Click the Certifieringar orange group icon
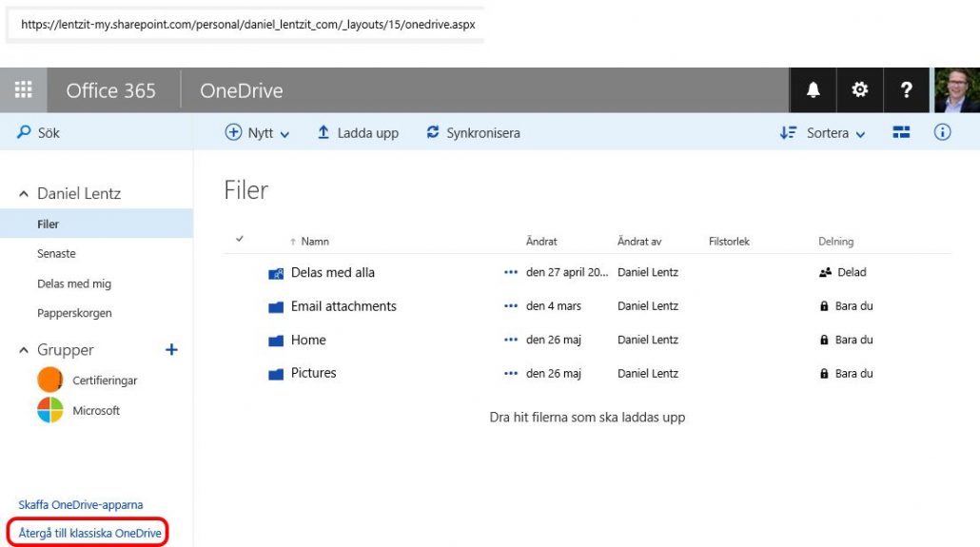The width and height of the screenshot is (980, 547). click(x=50, y=380)
